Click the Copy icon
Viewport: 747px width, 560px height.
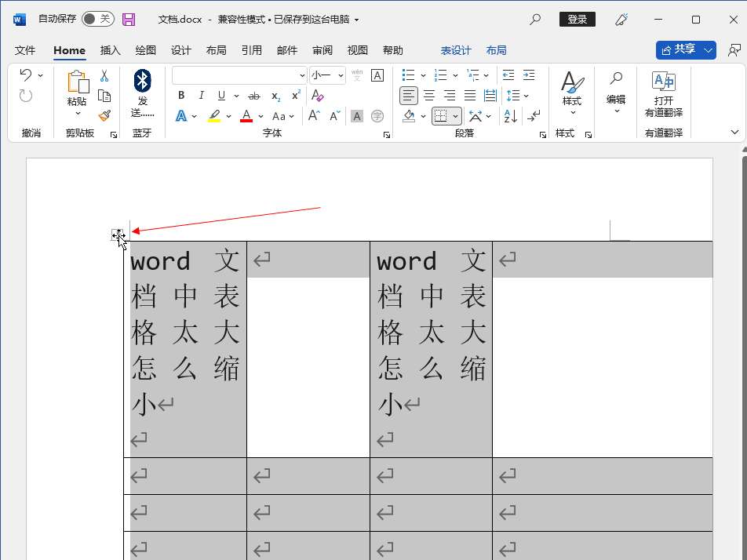[104, 96]
